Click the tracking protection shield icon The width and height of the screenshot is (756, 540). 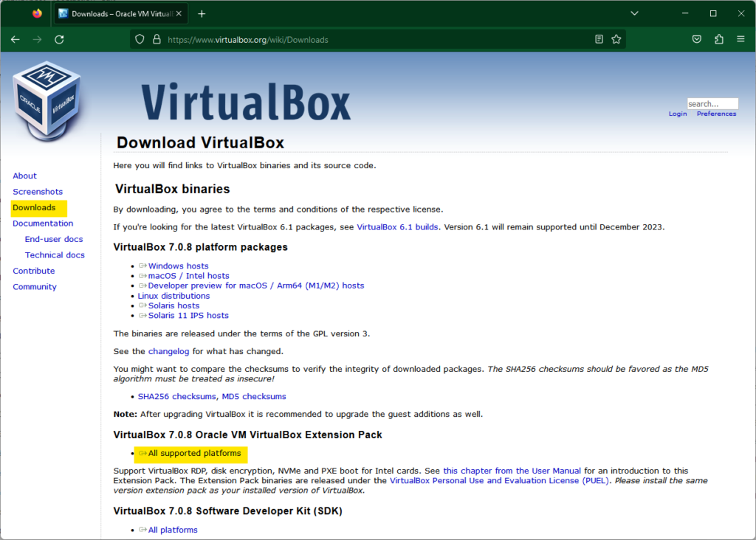click(140, 40)
